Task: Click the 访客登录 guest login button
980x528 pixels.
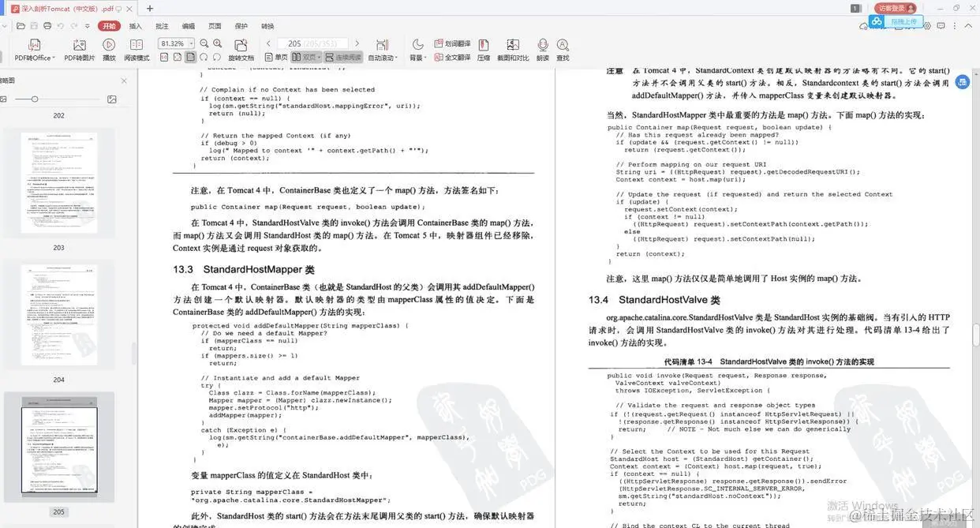Action: tap(895, 8)
